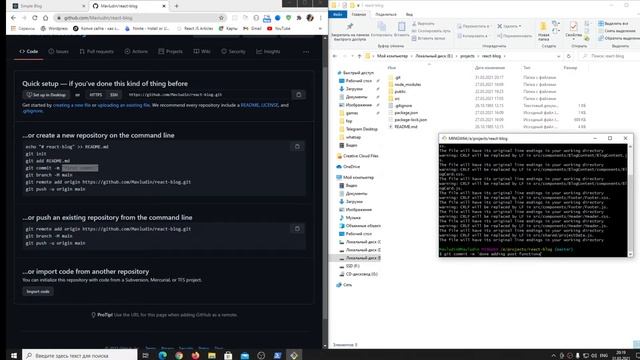Click the README link in quick setup
Screen dimensions: 640x360
click(x=249, y=105)
